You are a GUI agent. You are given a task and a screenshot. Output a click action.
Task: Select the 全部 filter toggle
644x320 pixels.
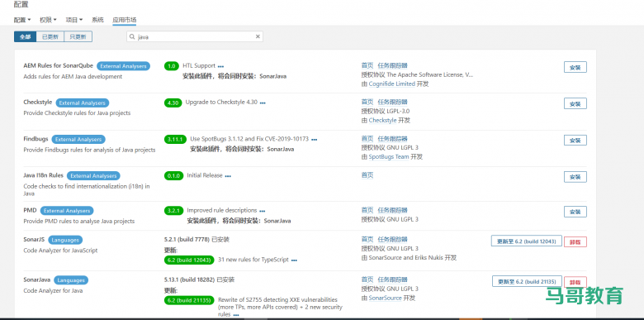25,36
